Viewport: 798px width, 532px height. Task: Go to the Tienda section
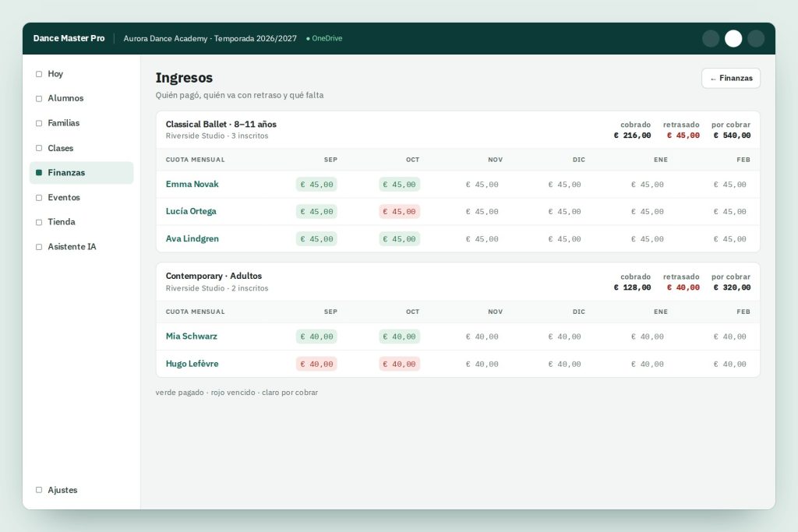coord(81,222)
